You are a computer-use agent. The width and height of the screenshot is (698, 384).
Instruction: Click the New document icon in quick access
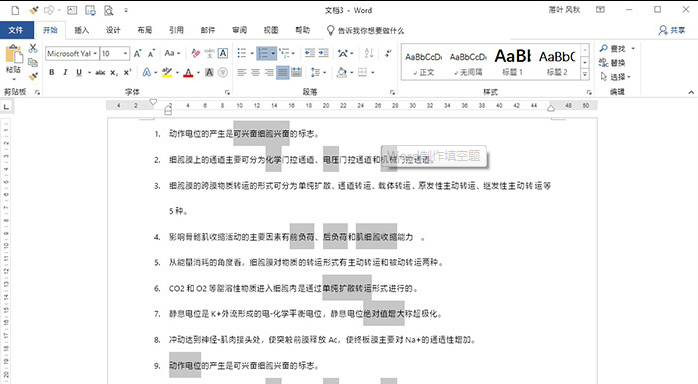pos(16,10)
